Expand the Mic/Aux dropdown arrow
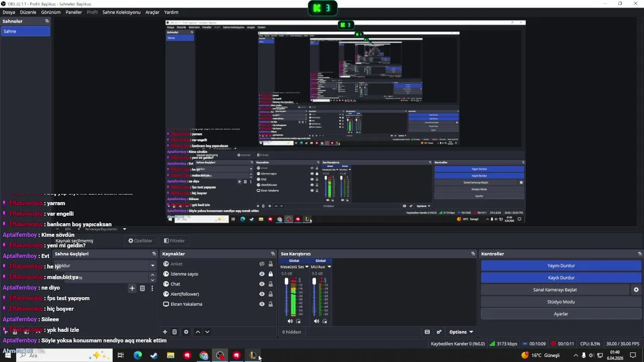The height and width of the screenshot is (362, 644). [329, 267]
